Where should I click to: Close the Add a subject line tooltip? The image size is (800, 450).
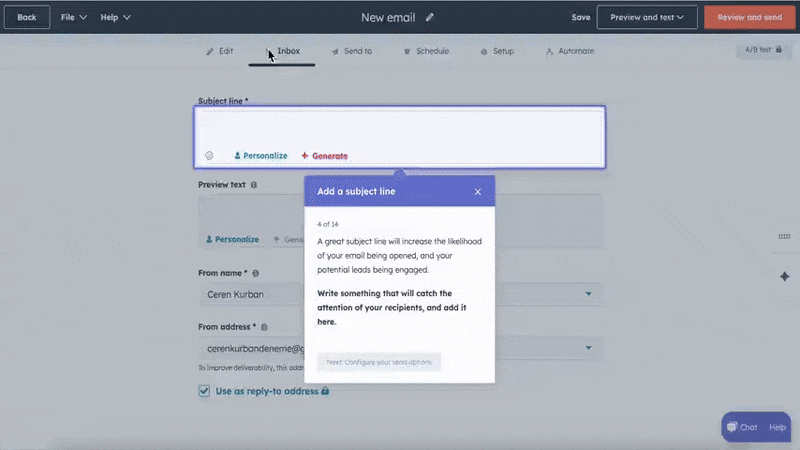(478, 192)
